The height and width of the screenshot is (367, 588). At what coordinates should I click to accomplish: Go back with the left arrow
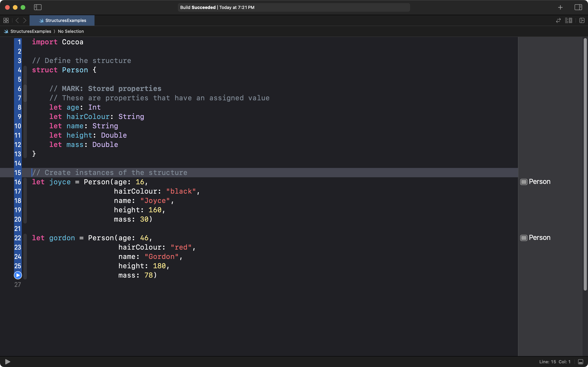coord(17,20)
